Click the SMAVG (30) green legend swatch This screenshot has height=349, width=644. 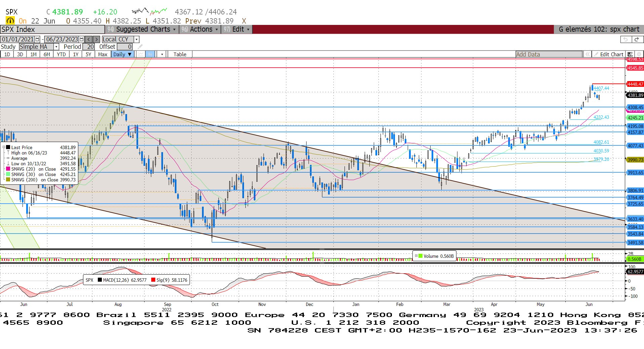click(8, 174)
